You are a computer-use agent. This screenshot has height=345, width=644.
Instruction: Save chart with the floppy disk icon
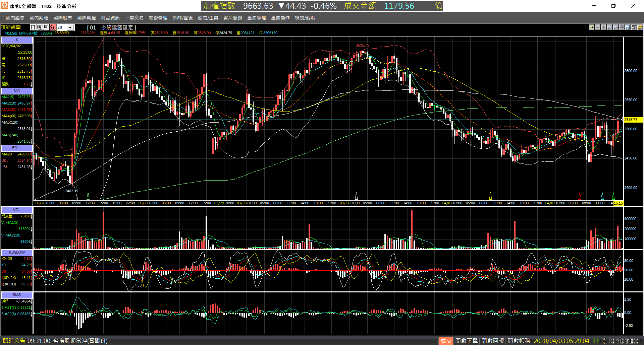coord(628,27)
